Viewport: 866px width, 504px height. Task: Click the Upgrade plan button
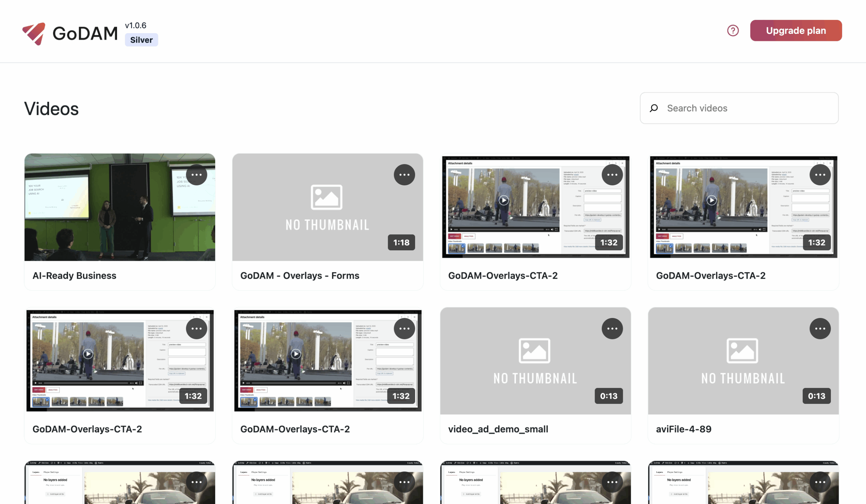tap(796, 30)
